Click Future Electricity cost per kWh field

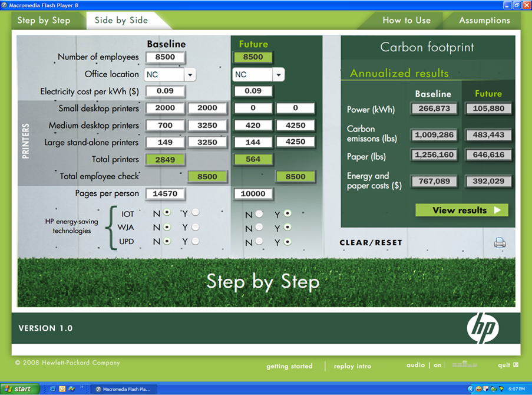click(253, 91)
